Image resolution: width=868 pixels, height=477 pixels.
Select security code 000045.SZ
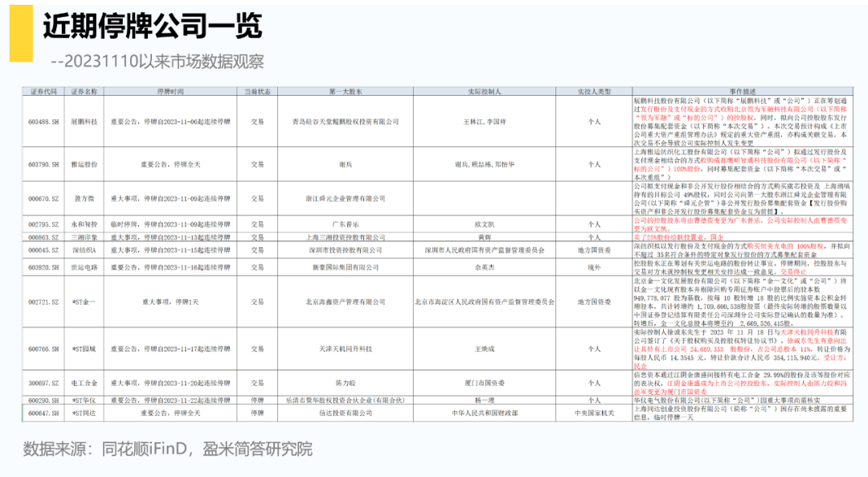coord(43,250)
